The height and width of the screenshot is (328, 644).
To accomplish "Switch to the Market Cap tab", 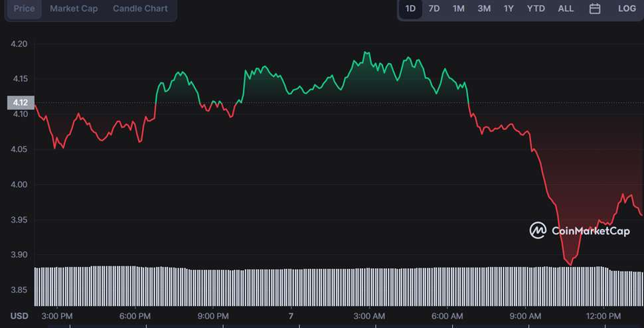I will 74,9.
